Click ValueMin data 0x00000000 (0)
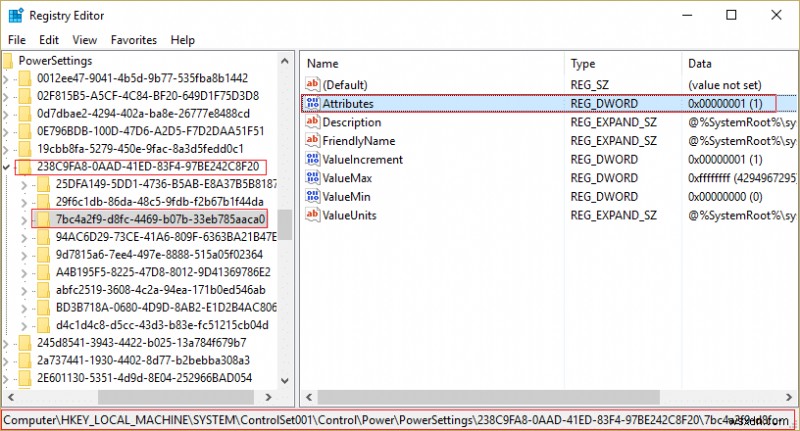This screenshot has width=800, height=431. pyautogui.click(x=725, y=197)
